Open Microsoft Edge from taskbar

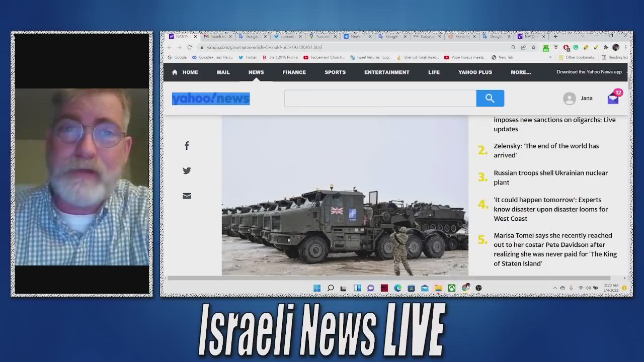397,288
